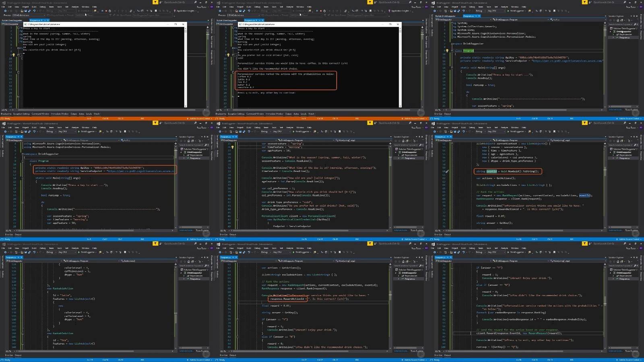Open ApiKey member dropdown in middle-left editor
Image resolution: width=644 pixels, height=362 pixels.
click(148, 140)
